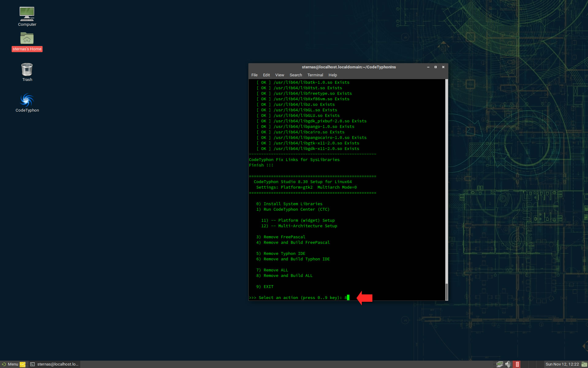Click the libgdk-x11-2.0.so Exists line
Screen dimensions: 588x368
pos(308,149)
